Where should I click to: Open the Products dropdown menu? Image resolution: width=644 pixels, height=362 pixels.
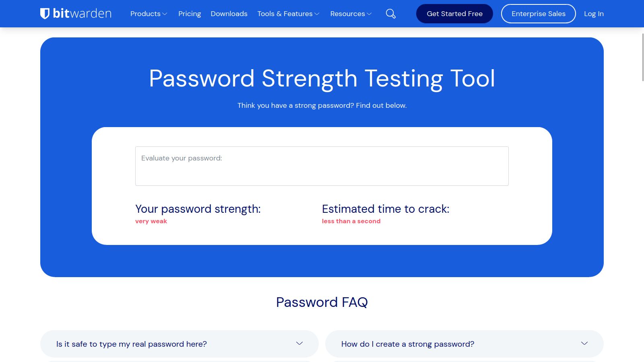(145, 13)
